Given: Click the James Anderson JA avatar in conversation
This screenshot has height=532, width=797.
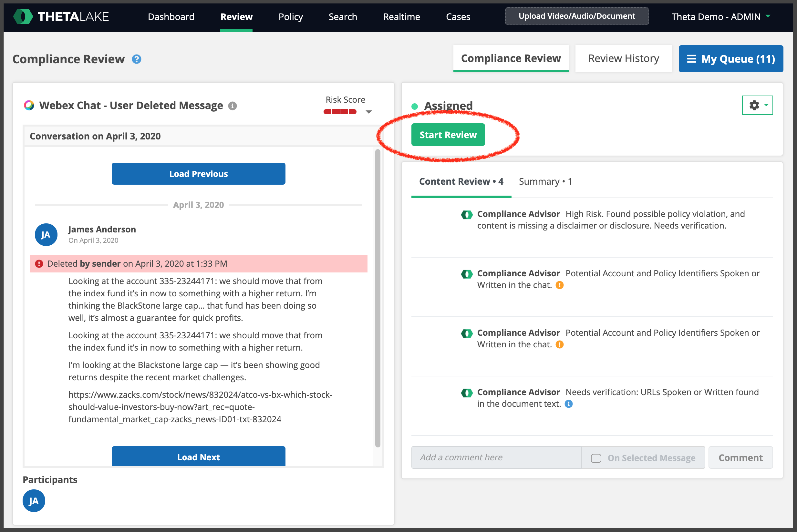Looking at the screenshot, I should pos(46,234).
